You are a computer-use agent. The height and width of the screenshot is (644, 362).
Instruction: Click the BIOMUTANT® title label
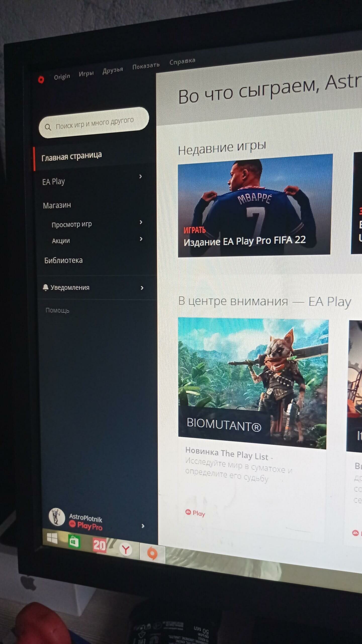pyautogui.click(x=224, y=424)
